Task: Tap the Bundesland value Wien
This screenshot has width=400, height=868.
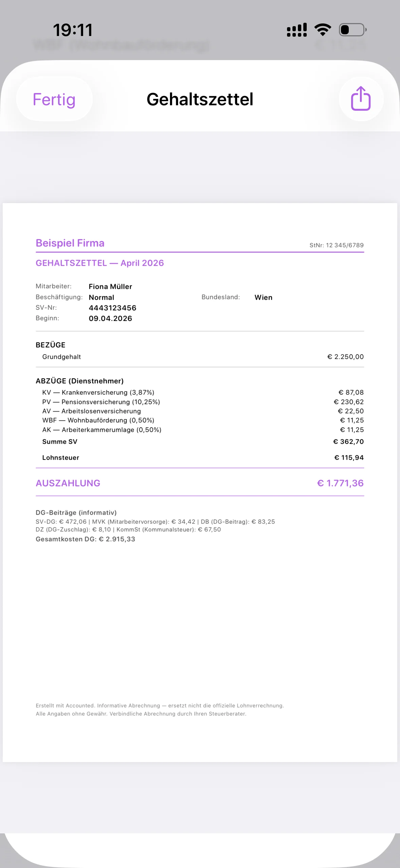Action: 264,297
